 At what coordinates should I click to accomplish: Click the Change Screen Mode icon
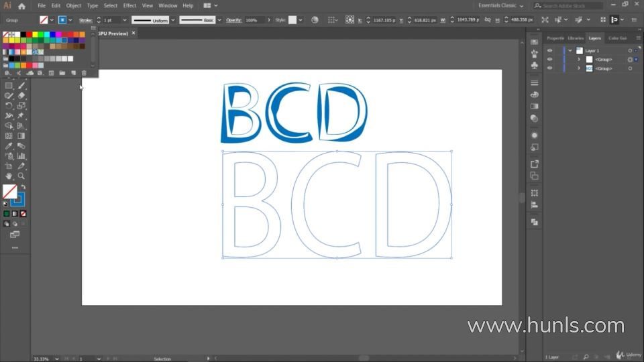15,235
